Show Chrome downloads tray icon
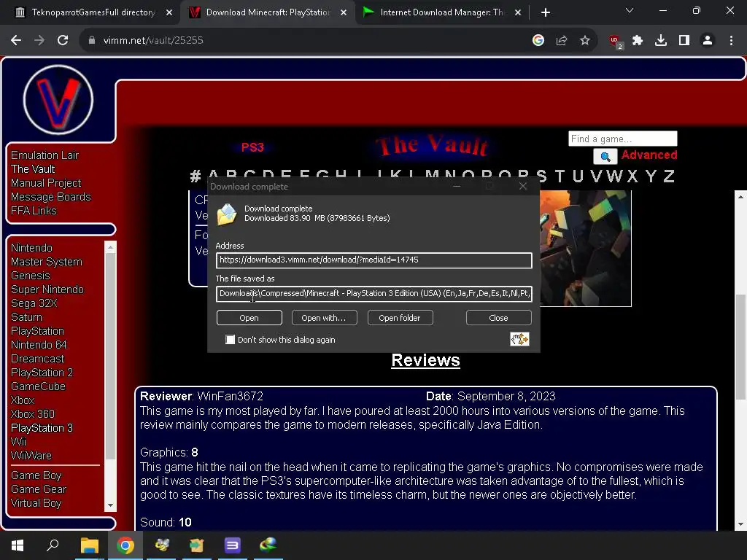 (x=661, y=41)
